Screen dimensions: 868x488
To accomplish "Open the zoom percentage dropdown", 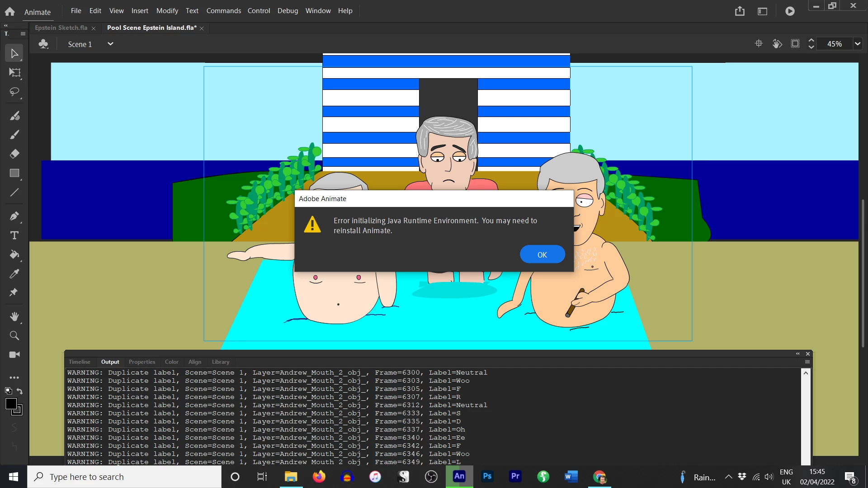I will 857,44.
